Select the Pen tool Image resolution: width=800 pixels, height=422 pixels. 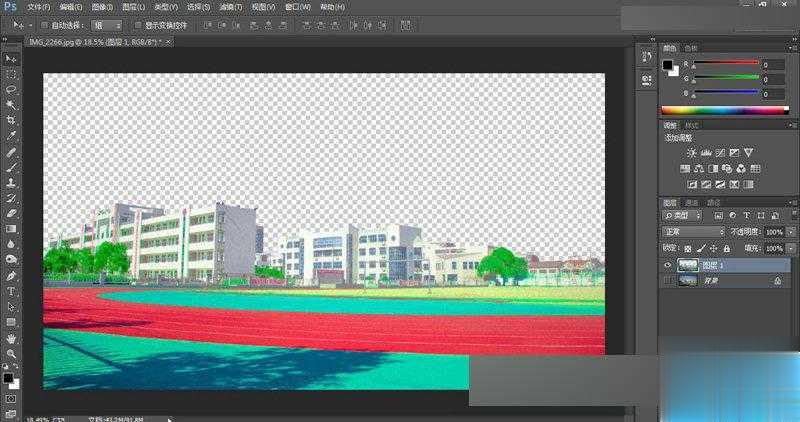point(11,276)
